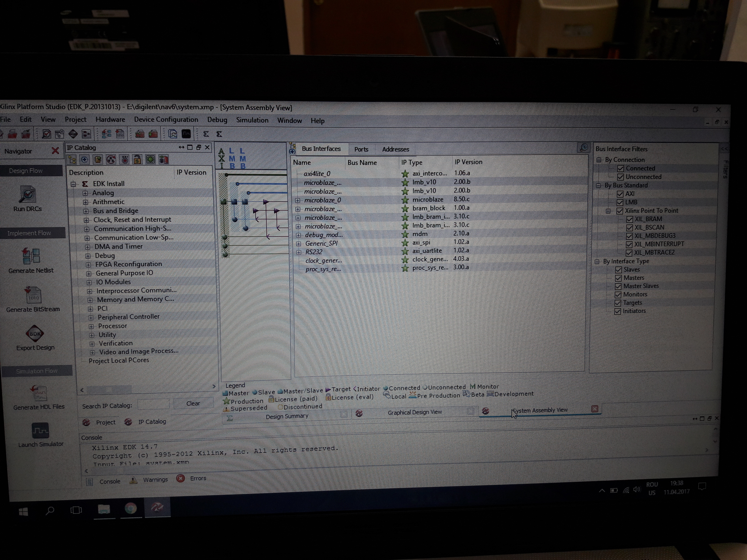The height and width of the screenshot is (560, 747).
Task: Float the IP Catalog panel with the restore icon
Action: pyautogui.click(x=199, y=147)
